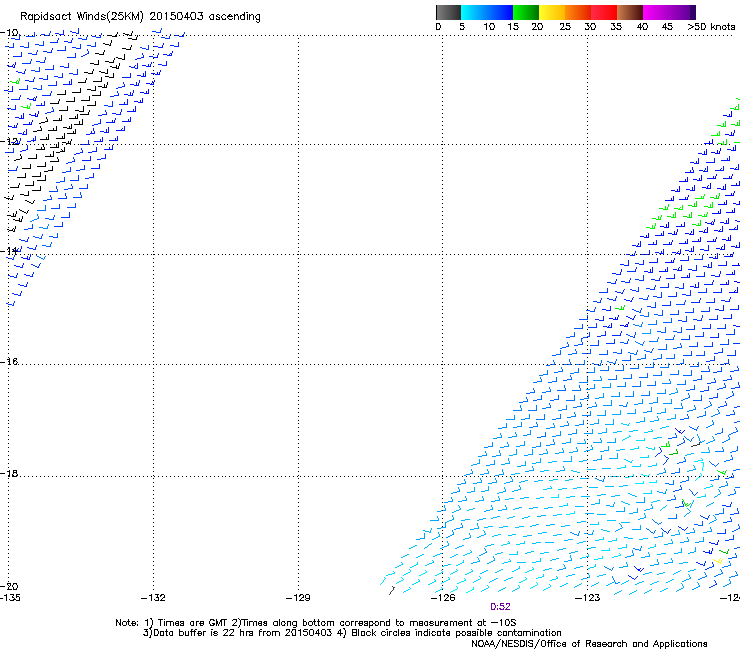Viewport: 740px width, 650px height.
Task: Click the blue 10-15 knots legend color
Action: pyautogui.click(x=500, y=12)
